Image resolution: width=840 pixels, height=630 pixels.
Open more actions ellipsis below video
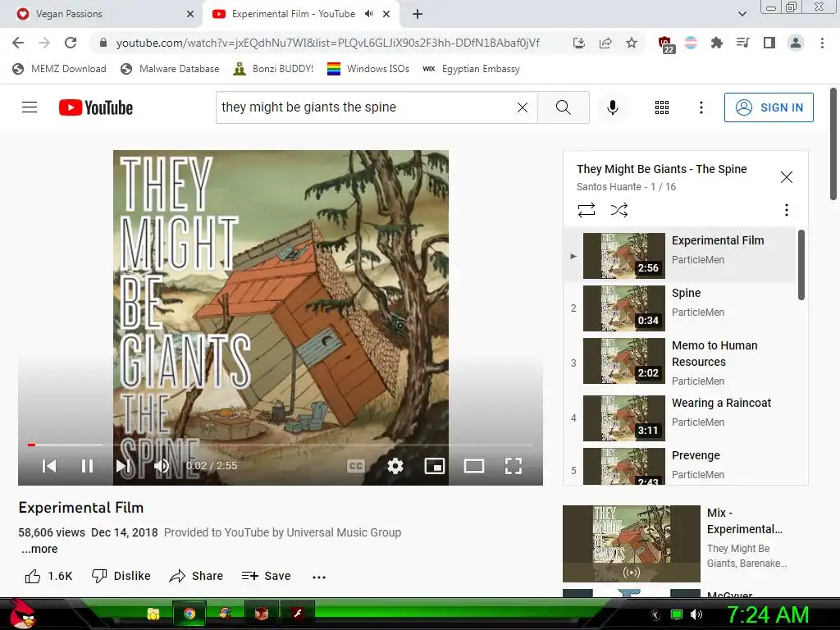[x=319, y=577]
